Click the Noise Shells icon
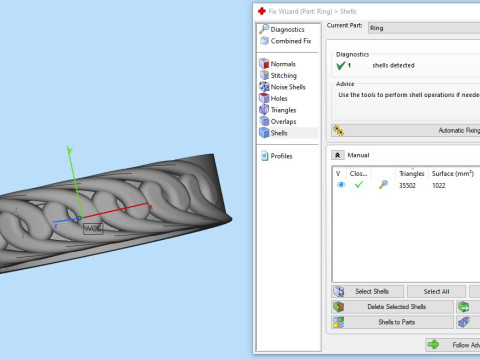The width and height of the screenshot is (480, 360). 264,87
